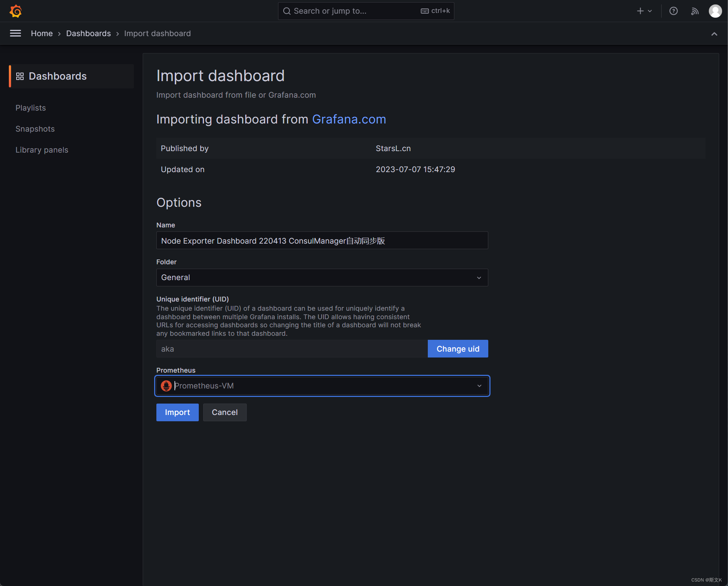Open the user profile avatar

(x=715, y=11)
